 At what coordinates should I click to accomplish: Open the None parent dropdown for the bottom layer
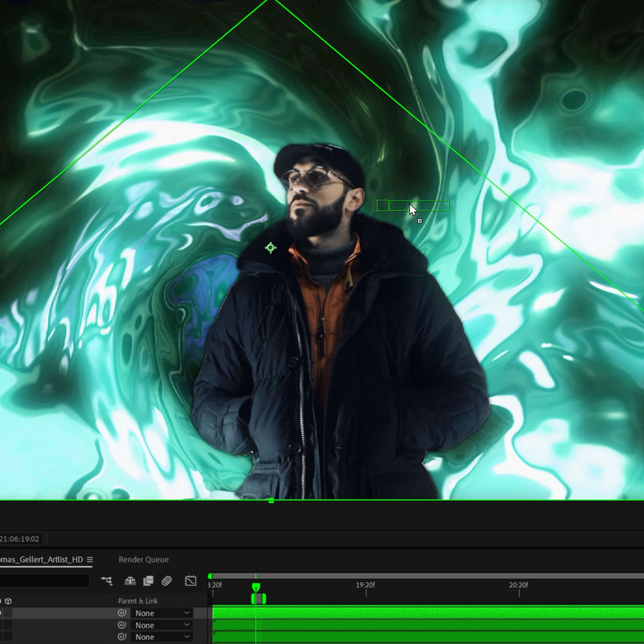click(161, 637)
